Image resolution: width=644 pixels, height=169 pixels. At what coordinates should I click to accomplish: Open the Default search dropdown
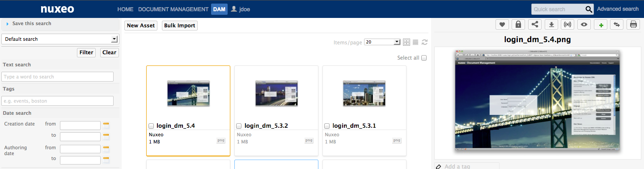coord(59,39)
